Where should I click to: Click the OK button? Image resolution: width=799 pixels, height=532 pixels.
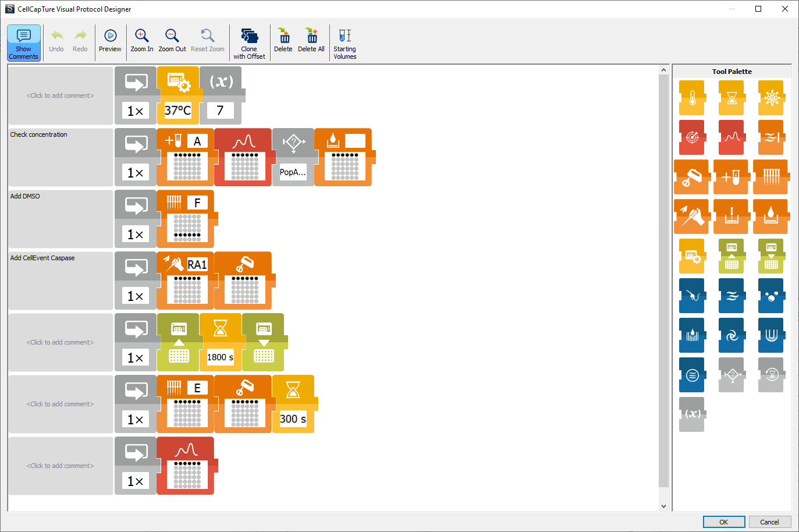click(723, 522)
